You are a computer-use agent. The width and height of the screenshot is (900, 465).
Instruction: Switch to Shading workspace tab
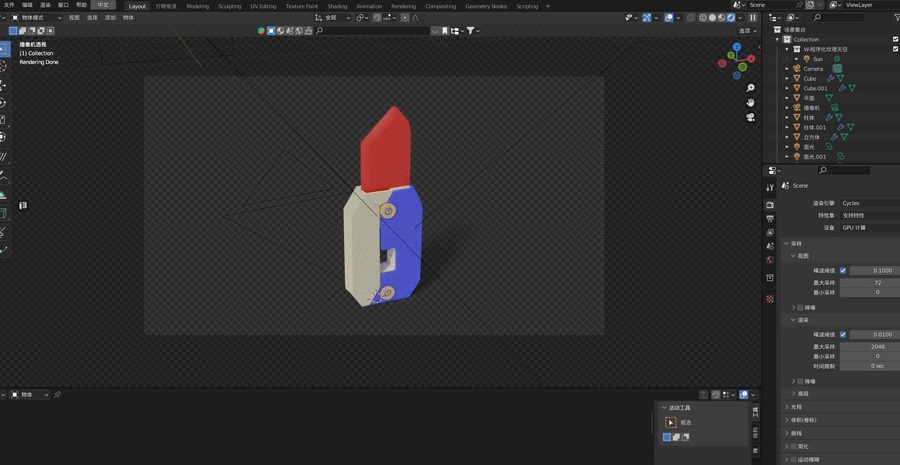point(337,6)
